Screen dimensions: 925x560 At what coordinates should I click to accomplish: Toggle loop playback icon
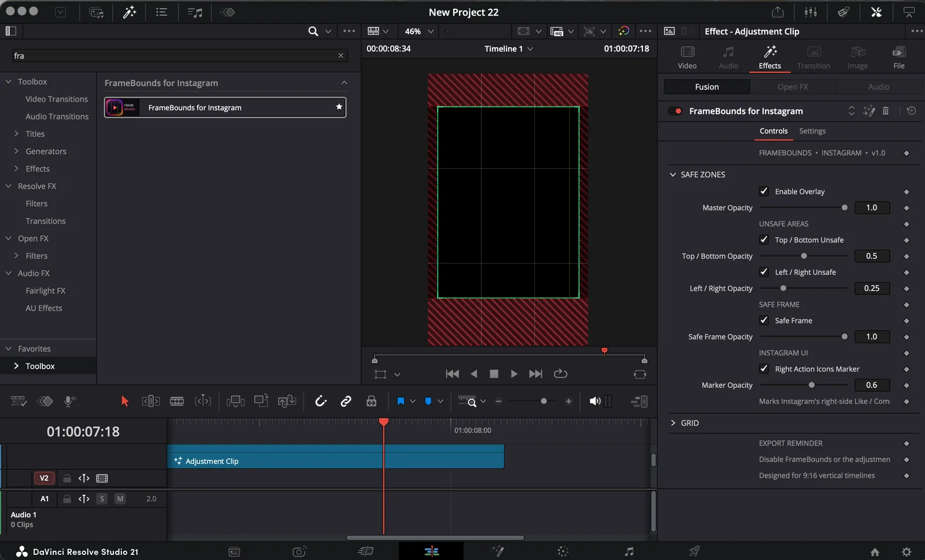[x=560, y=374]
